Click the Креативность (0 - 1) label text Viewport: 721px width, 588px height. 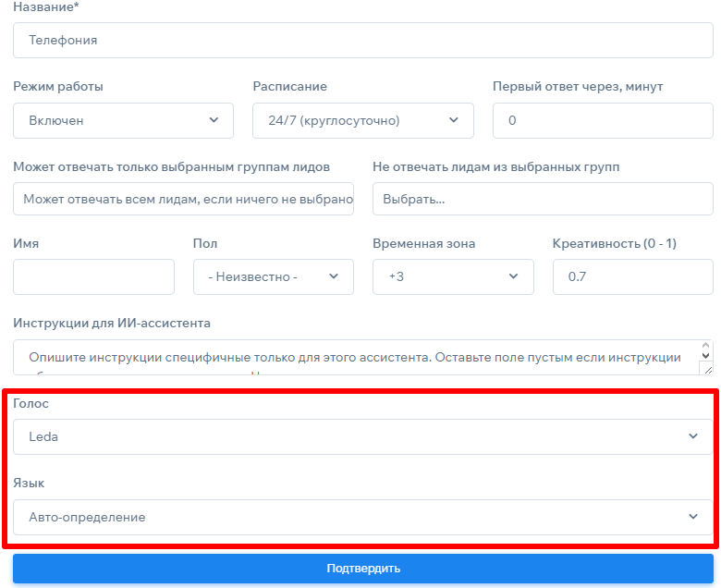pyautogui.click(x=614, y=243)
